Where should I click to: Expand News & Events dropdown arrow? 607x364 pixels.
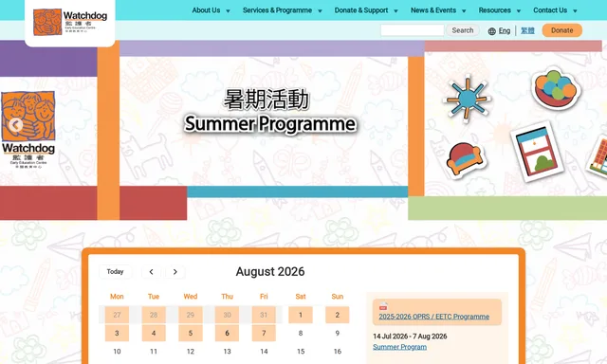coord(464,10)
